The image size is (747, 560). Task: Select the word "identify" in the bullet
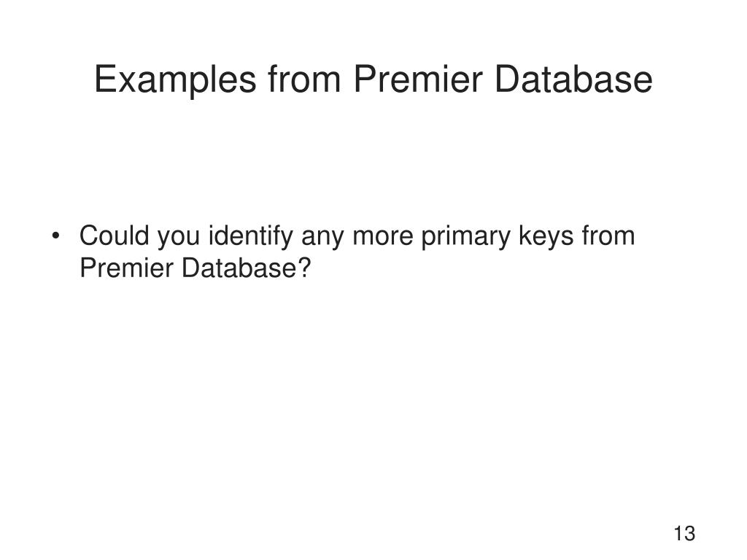click(x=251, y=236)
